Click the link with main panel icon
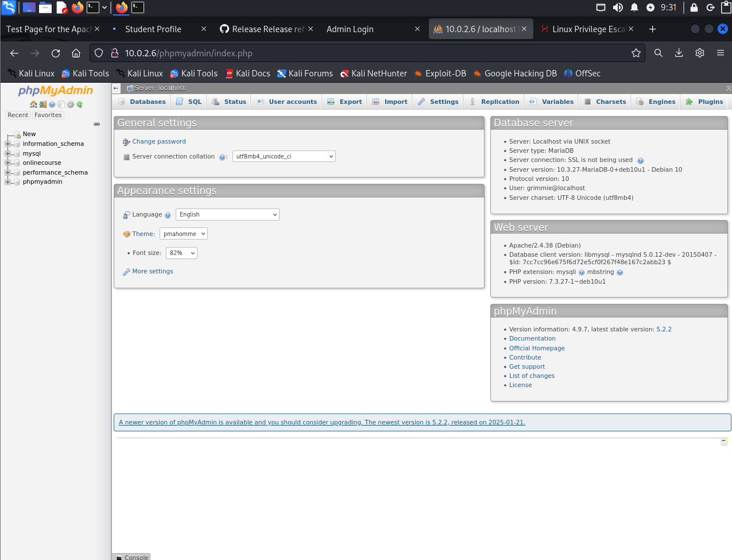Image resolution: width=732 pixels, height=560 pixels. (96, 124)
